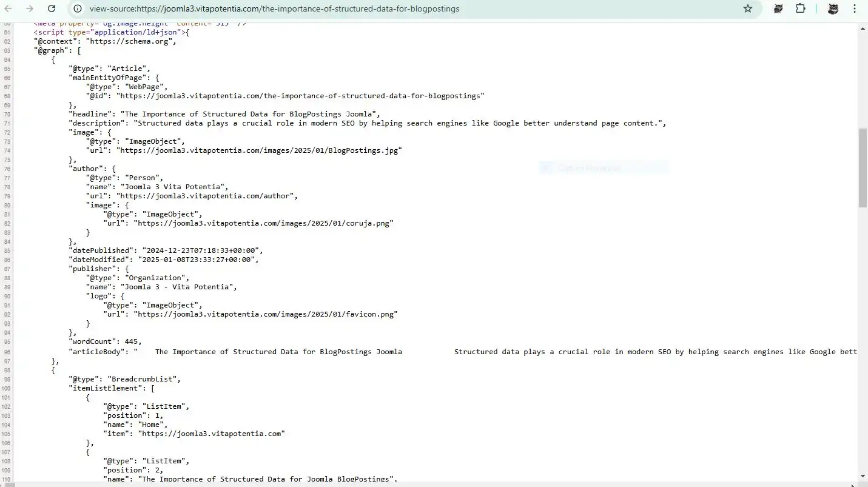Click the "description" line about Structured data
868x487 pixels.
point(368,123)
